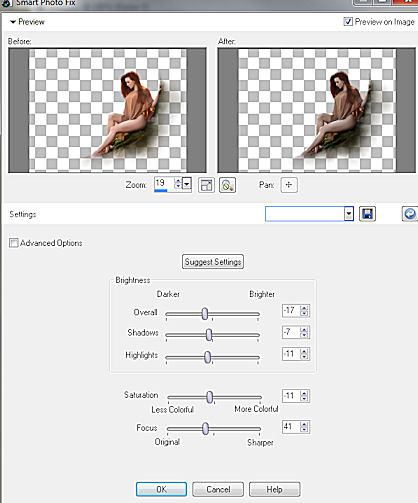This screenshot has height=503, width=418.
Task: Click the Before preview image
Action: click(x=107, y=110)
